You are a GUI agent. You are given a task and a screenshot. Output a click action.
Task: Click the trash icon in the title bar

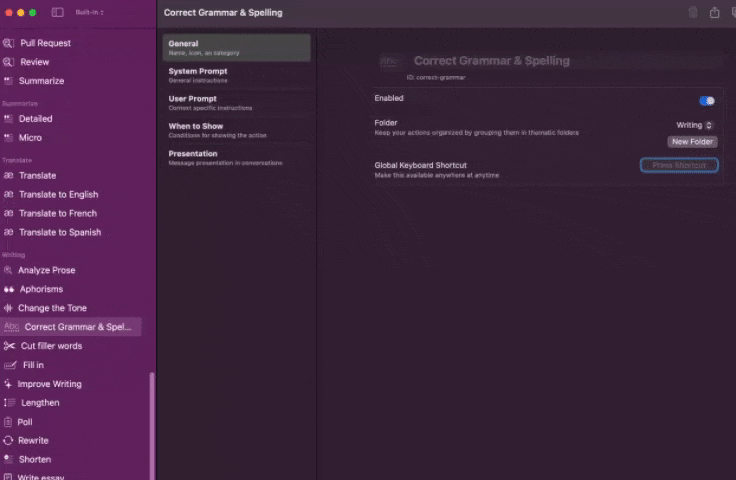693,13
